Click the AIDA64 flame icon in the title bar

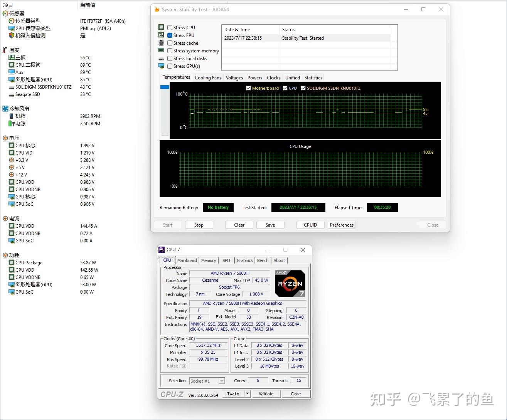coord(158,9)
